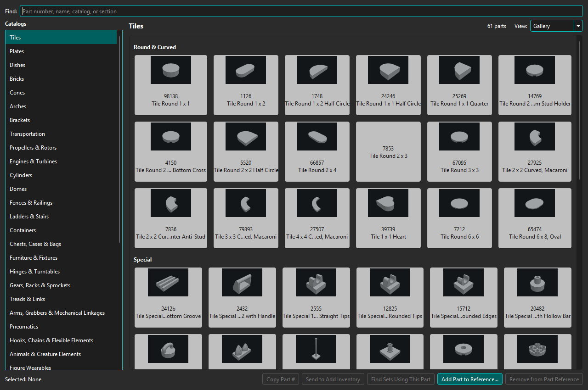
Task: Select the Tiles catalog entry
Action: tap(61, 38)
